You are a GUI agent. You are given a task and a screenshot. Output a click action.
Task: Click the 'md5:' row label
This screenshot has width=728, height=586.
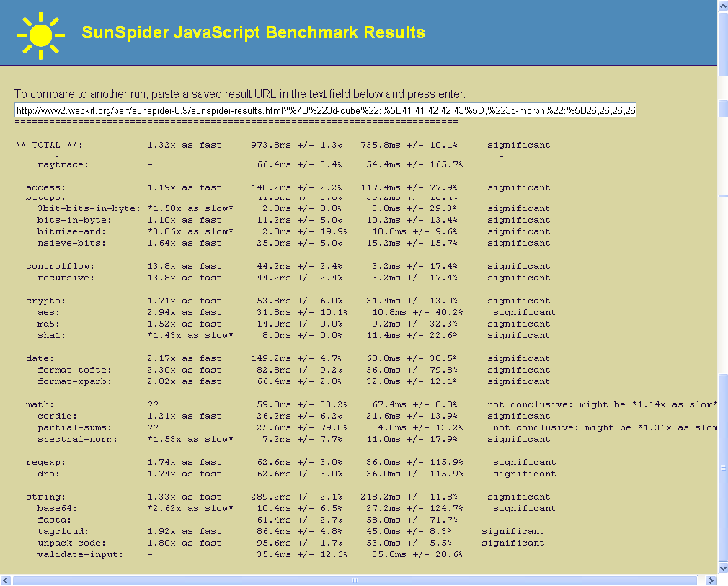48,324
